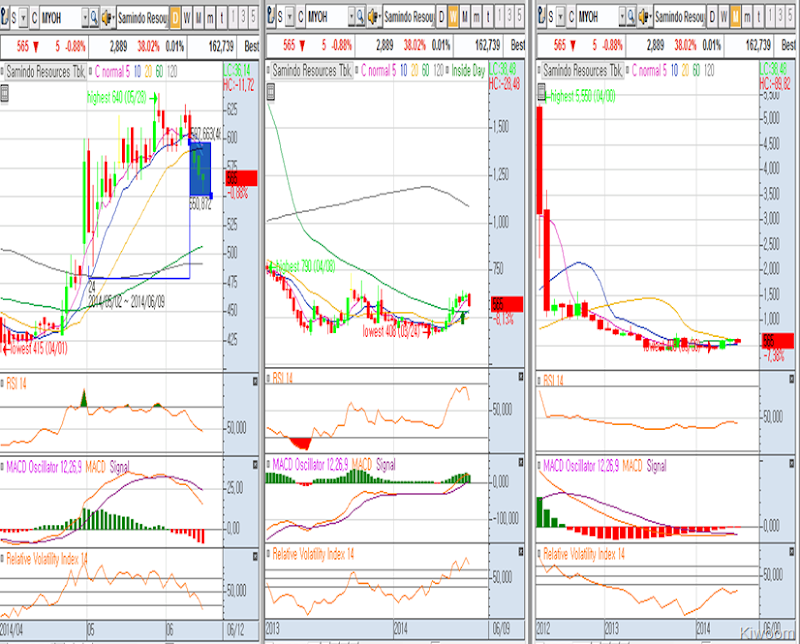Select 3-minute interval button in middle chart
800x644 pixels.
tap(509, 17)
